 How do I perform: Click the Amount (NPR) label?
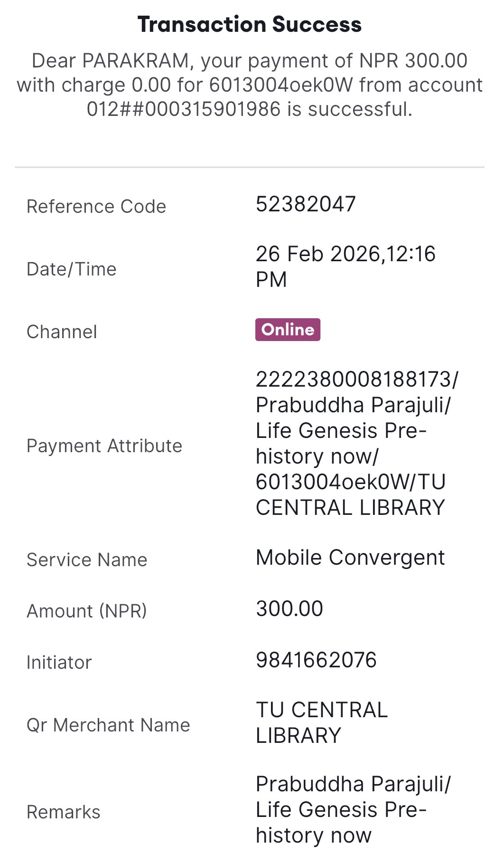click(87, 611)
